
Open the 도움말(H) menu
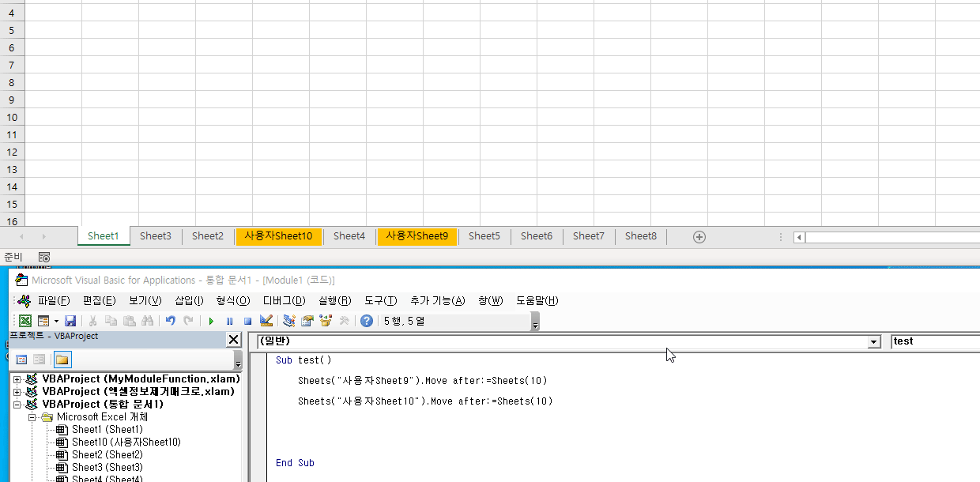click(537, 300)
